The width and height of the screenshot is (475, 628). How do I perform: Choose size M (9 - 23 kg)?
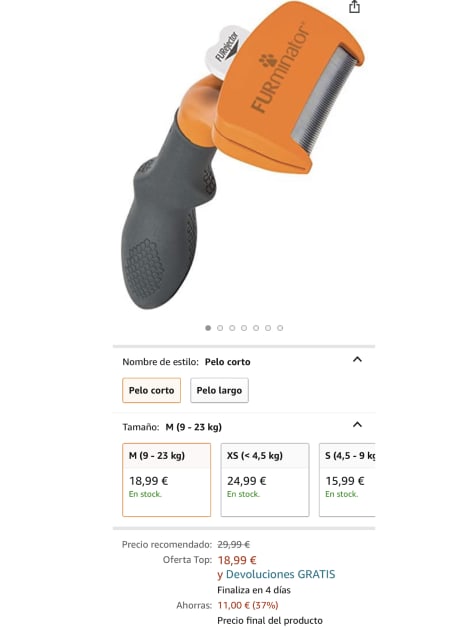167,480
